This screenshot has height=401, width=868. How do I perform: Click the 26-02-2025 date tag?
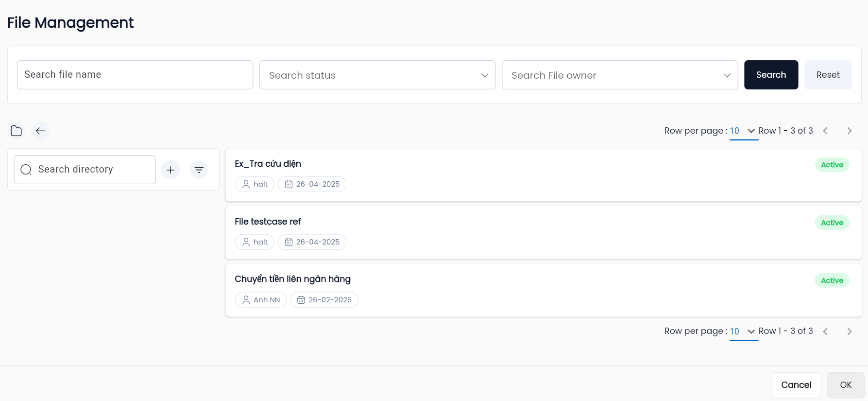(324, 300)
